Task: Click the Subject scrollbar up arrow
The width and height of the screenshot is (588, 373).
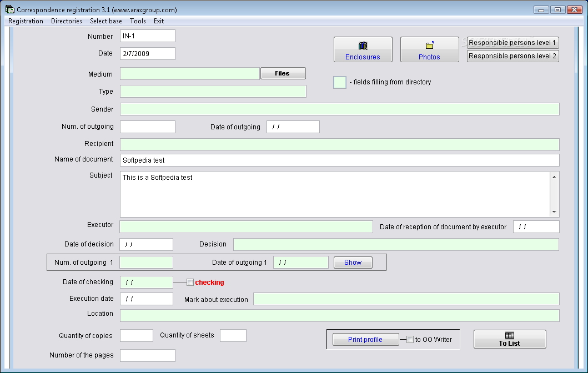Action: [x=554, y=177]
